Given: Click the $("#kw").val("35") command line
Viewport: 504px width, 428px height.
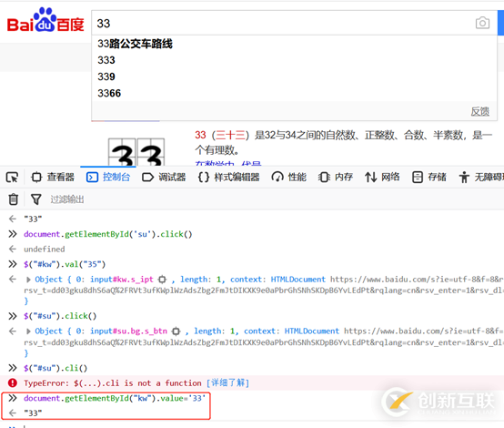Looking at the screenshot, I should click(65, 264).
